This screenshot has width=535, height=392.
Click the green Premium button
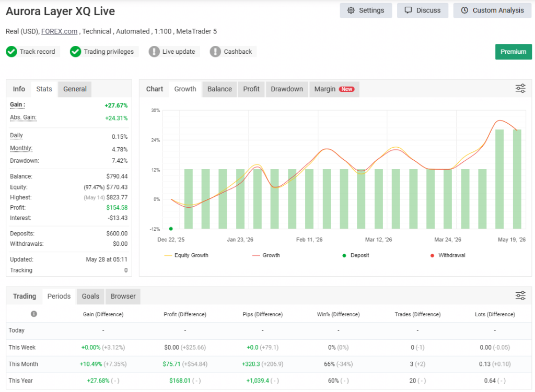coord(513,52)
